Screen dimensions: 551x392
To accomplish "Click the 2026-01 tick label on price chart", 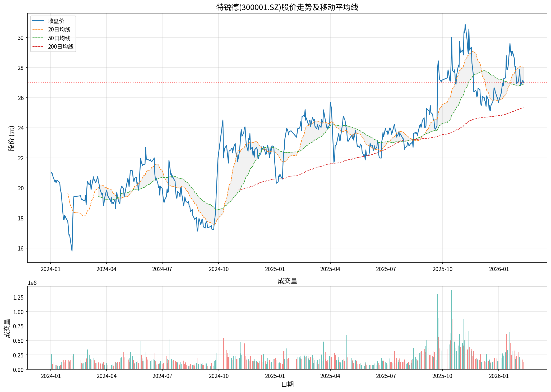I will pos(499,269).
